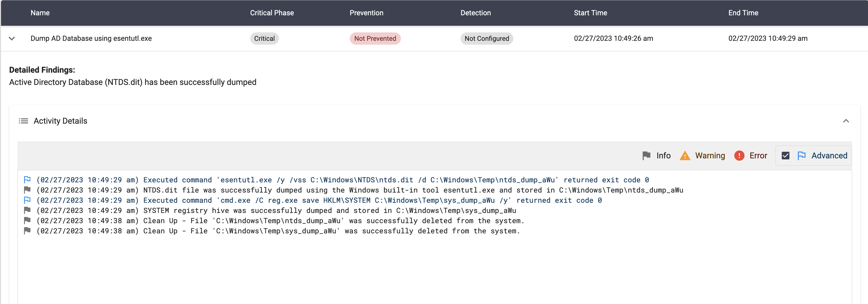Click the Critical phase badge
868x304 pixels.
[x=264, y=38]
